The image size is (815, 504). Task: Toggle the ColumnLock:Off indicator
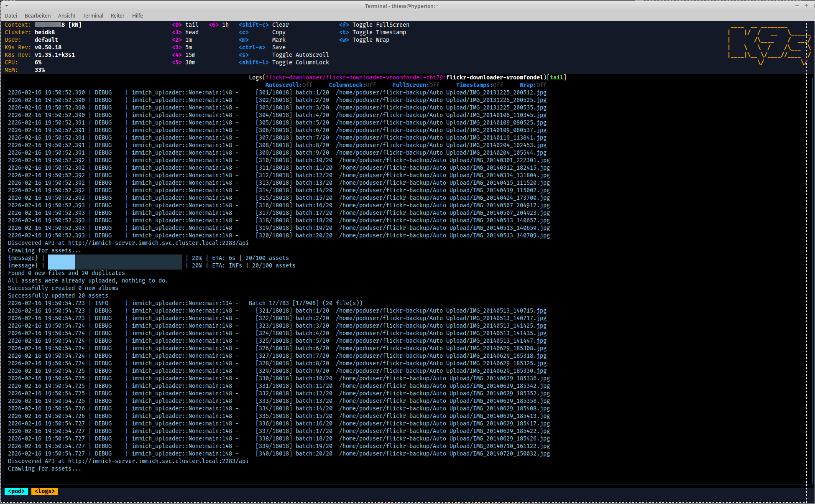pos(352,85)
